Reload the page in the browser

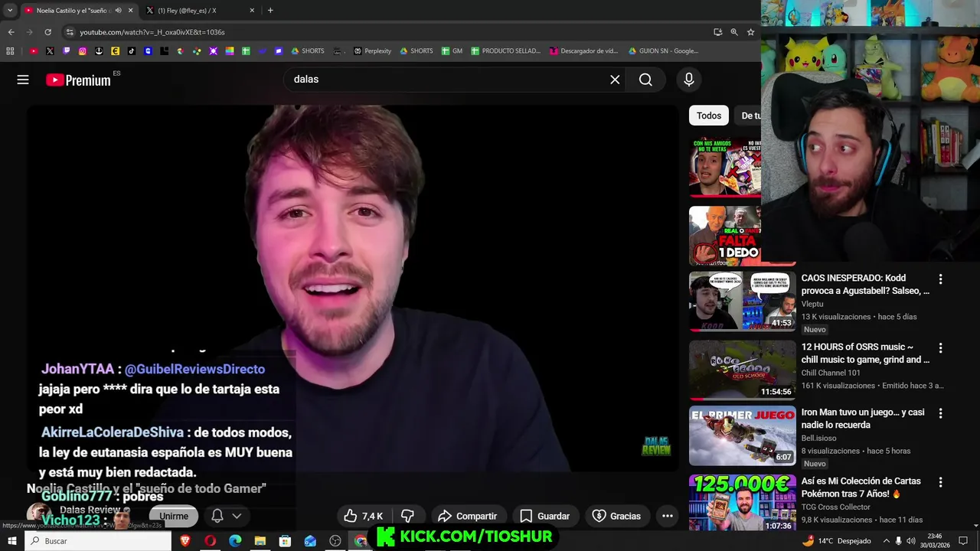(x=47, y=32)
